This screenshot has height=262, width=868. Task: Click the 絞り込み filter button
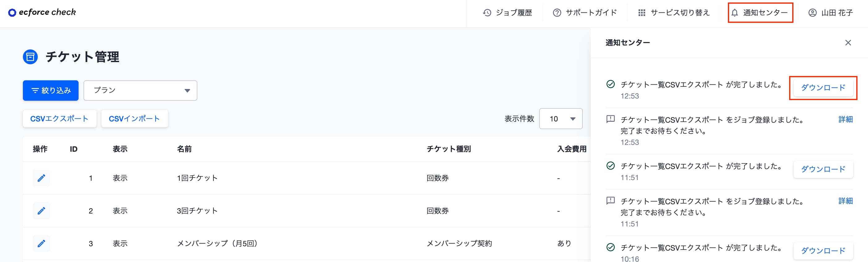coord(50,90)
